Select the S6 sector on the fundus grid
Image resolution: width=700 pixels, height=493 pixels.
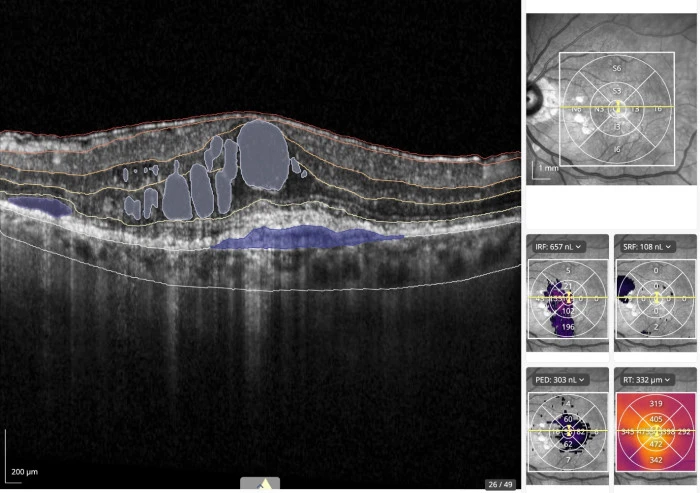click(617, 68)
